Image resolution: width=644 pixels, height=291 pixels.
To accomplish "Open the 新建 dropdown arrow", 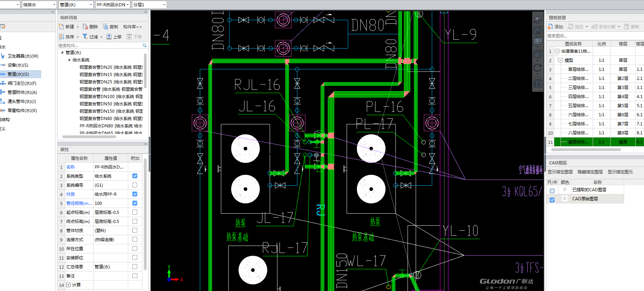I will click(x=78, y=27).
